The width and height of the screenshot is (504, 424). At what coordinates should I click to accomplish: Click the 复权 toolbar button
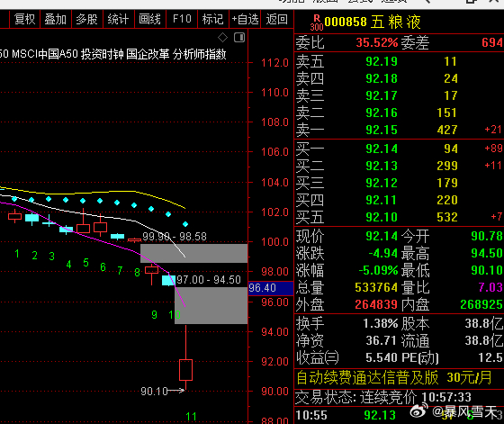[x=24, y=19]
